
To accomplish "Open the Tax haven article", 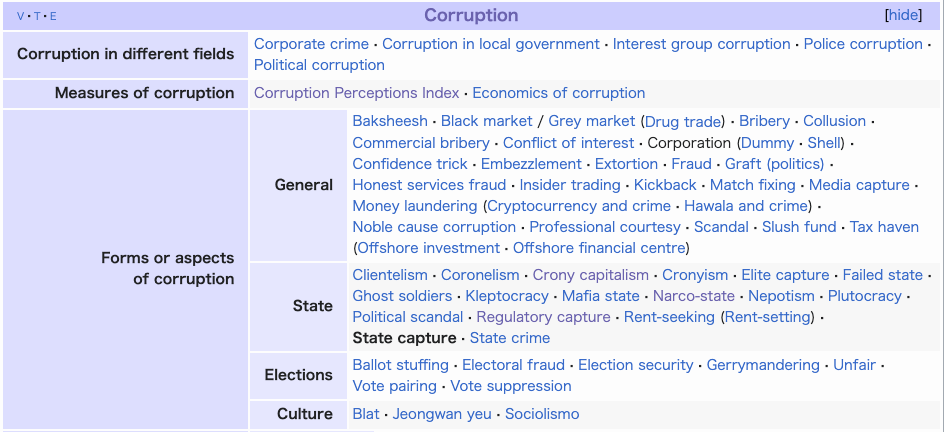I will (884, 227).
